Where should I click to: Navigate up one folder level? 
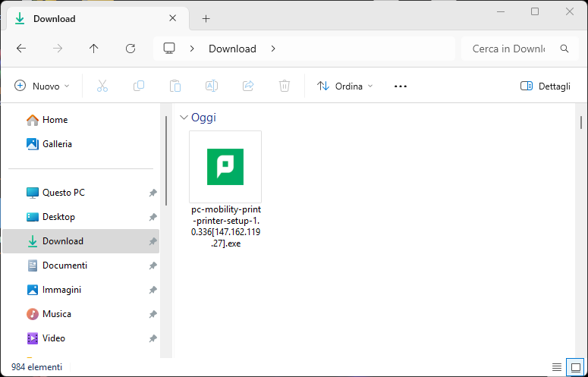pyautogui.click(x=93, y=49)
